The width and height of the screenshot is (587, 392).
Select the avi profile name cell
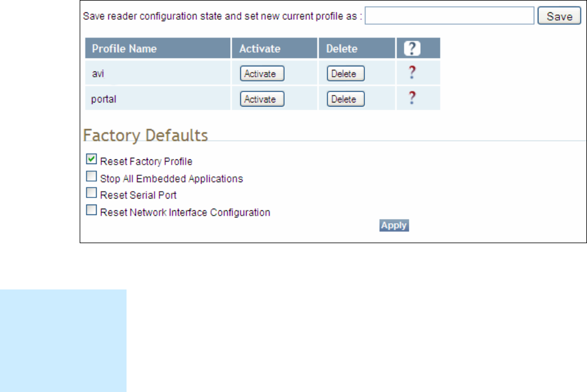click(x=158, y=73)
